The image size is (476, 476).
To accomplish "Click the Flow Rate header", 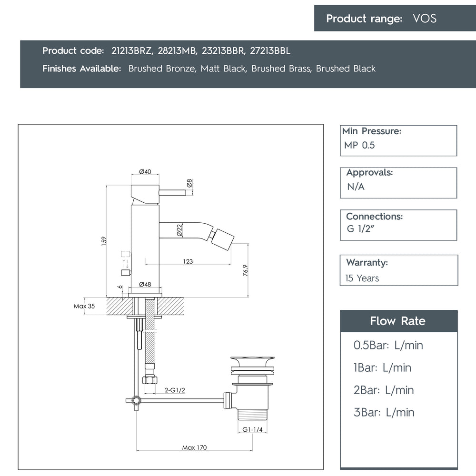I will coord(398,321).
